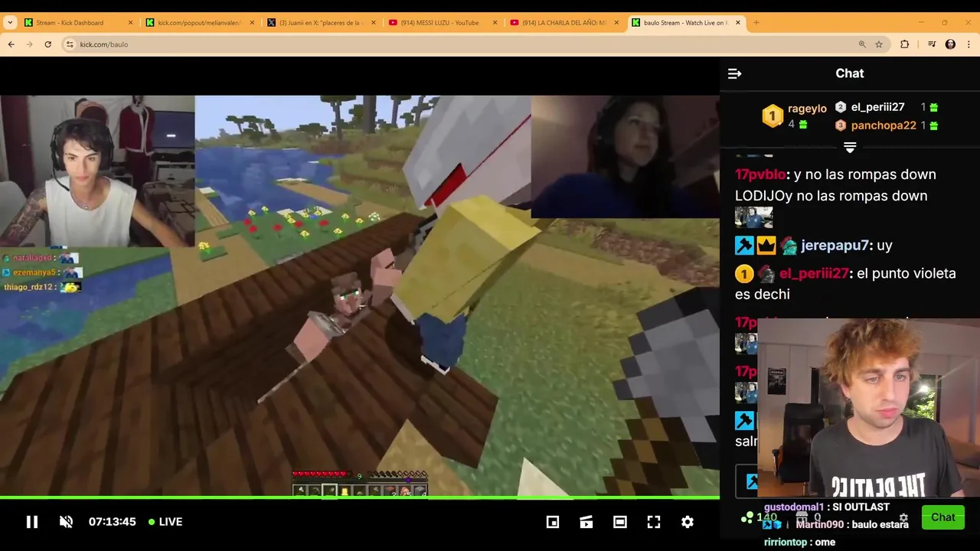980x551 pixels.
Task: View site information icon in address bar
Action: point(70,44)
